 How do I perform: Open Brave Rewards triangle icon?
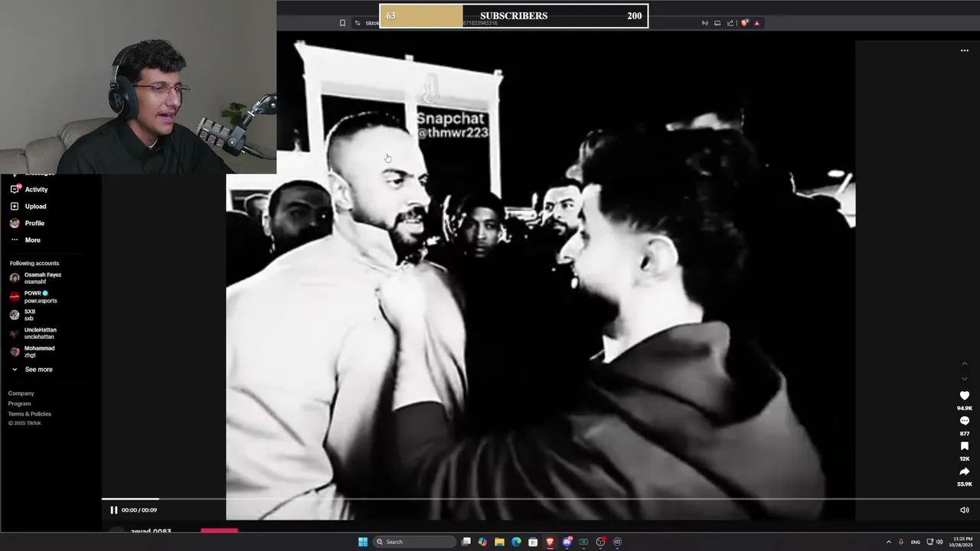[756, 23]
